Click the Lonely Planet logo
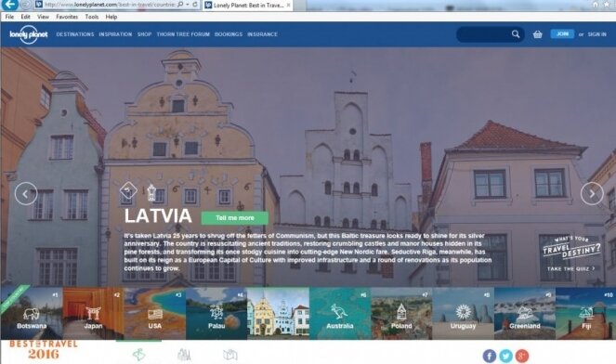616x364 pixels. pyautogui.click(x=29, y=34)
